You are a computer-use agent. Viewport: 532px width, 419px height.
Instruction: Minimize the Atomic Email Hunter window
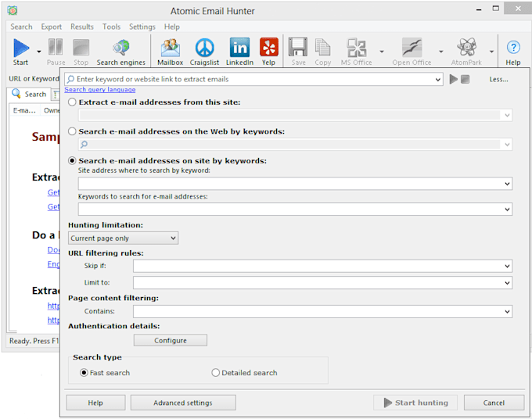click(x=479, y=9)
